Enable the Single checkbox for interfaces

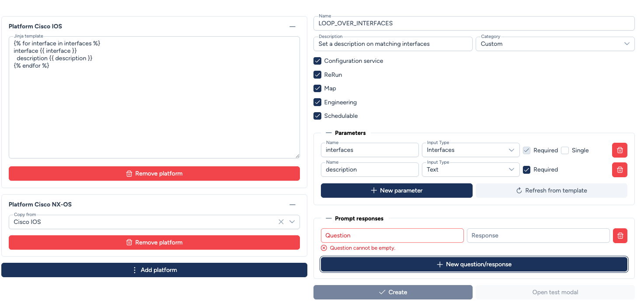565,150
